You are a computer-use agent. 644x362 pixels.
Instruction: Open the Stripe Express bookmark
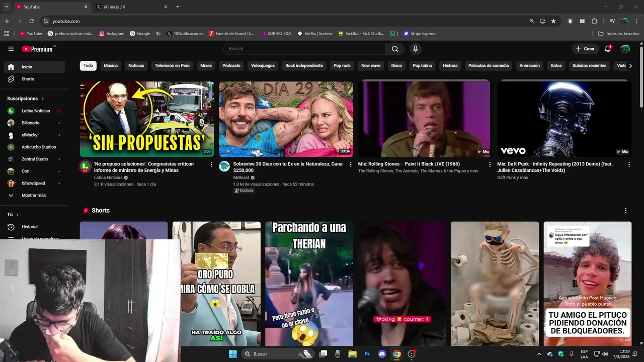click(419, 34)
